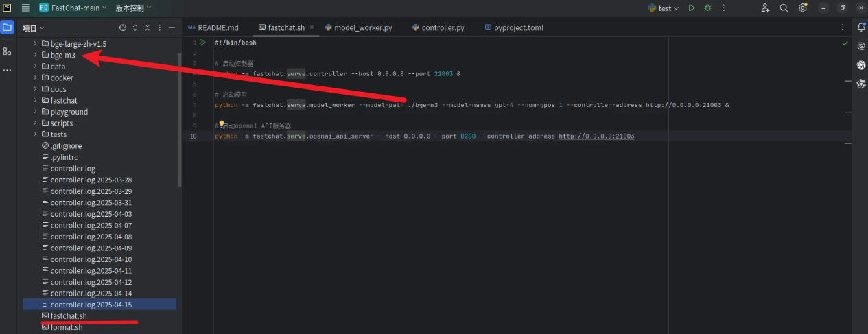Viewport: 868px width, 334px height.
Task: Select fastchat.sh in the project tree
Action: [69, 316]
